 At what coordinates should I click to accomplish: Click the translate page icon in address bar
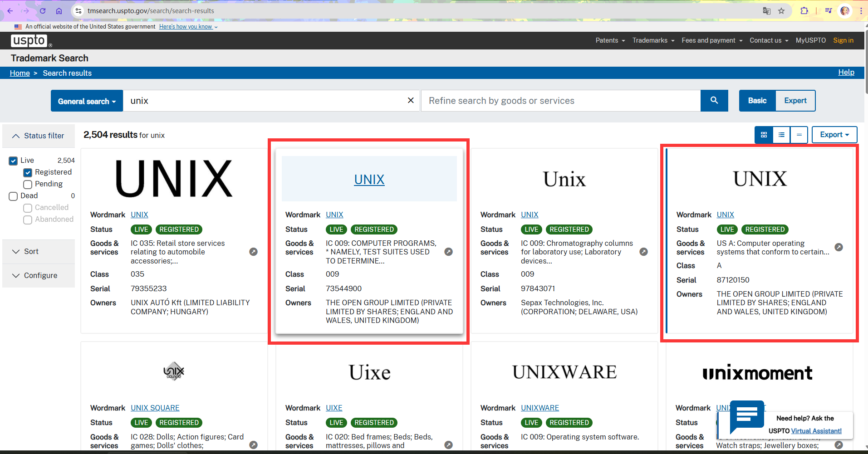pos(767,11)
